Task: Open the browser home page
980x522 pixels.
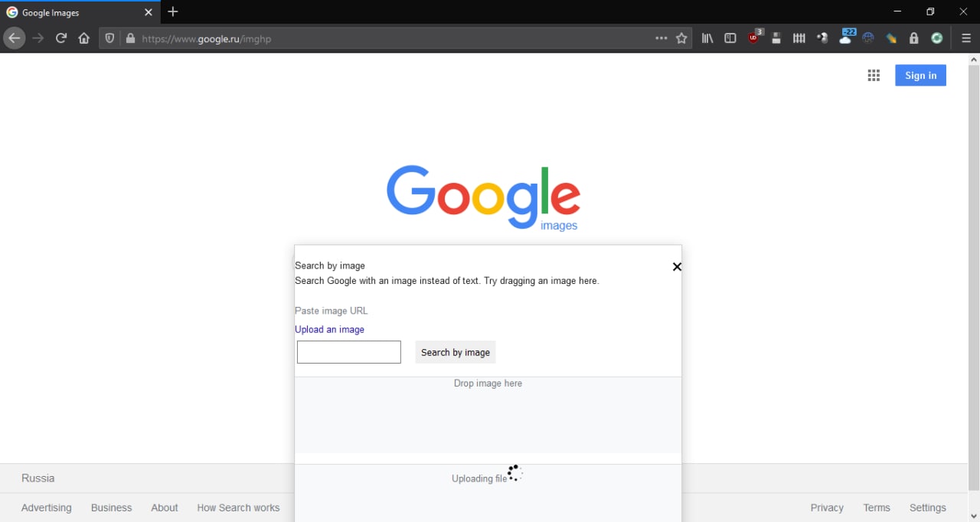Action: [x=84, y=38]
